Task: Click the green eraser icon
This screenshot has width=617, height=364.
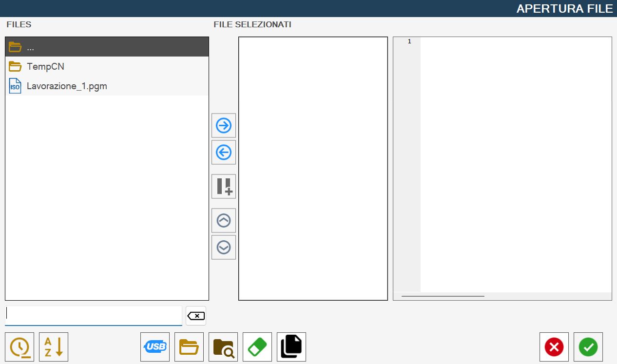Action: [257, 347]
